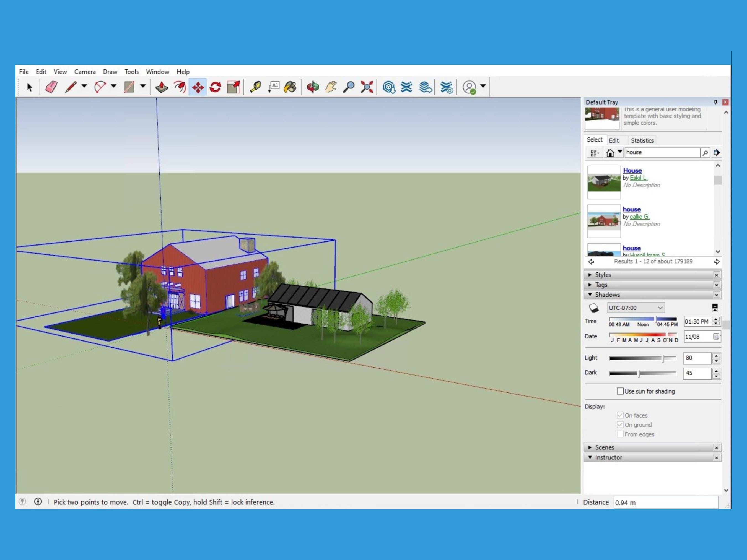Switch to the Statistics tab
This screenshot has width=747, height=560.
642,140
